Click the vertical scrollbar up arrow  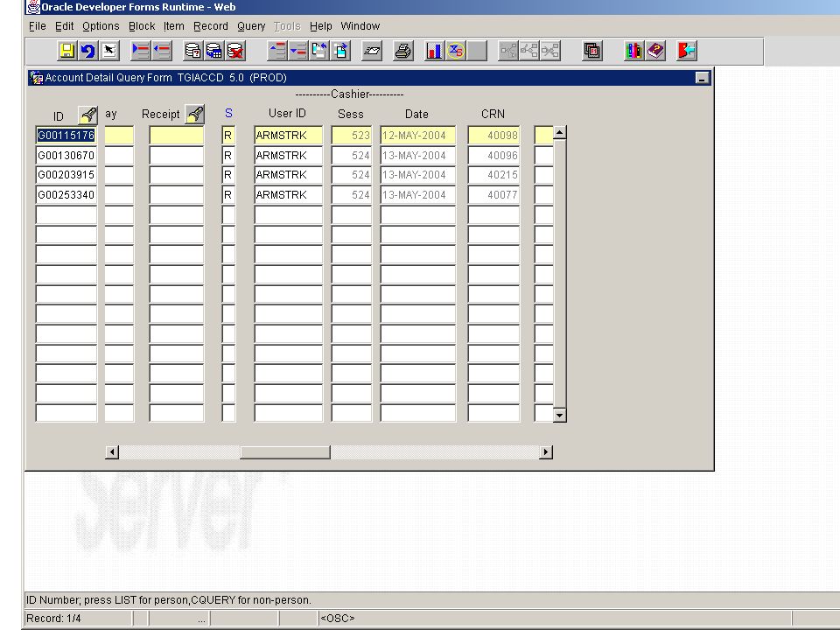560,133
